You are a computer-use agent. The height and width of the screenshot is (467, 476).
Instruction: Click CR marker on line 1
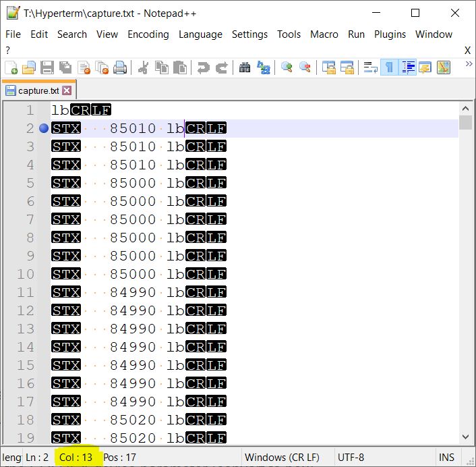pyautogui.click(x=80, y=110)
